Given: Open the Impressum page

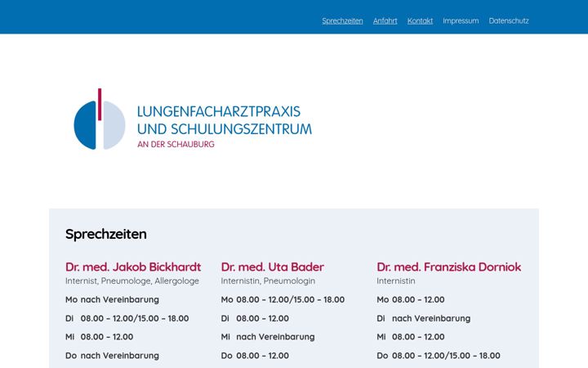Looking at the screenshot, I should tap(460, 21).
